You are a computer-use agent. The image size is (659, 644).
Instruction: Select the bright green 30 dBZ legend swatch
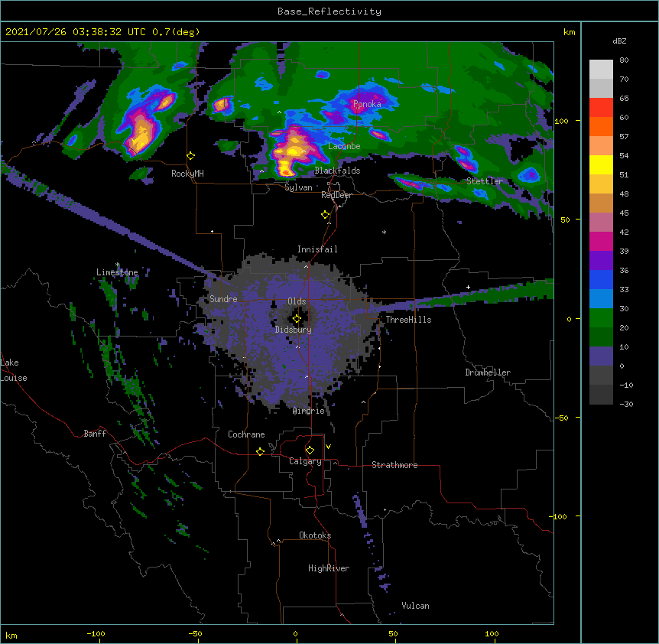pos(601,318)
